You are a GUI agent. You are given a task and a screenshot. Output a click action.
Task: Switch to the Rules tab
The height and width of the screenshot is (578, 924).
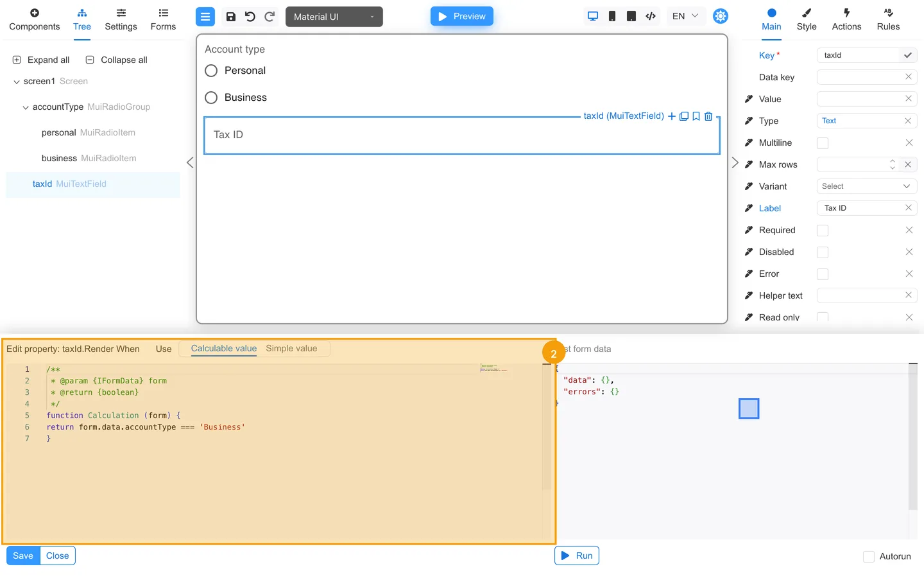[888, 20]
